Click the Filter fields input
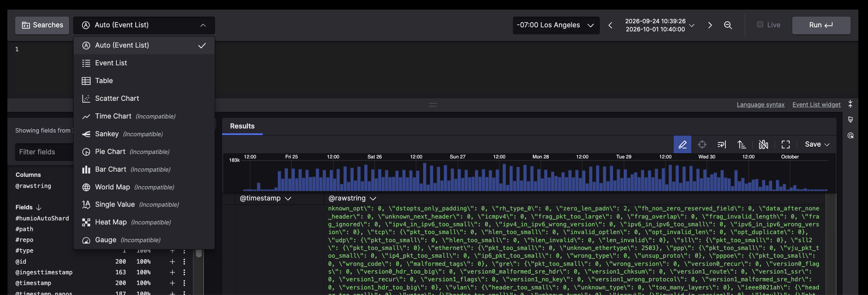The width and height of the screenshot is (868, 295). [x=44, y=152]
